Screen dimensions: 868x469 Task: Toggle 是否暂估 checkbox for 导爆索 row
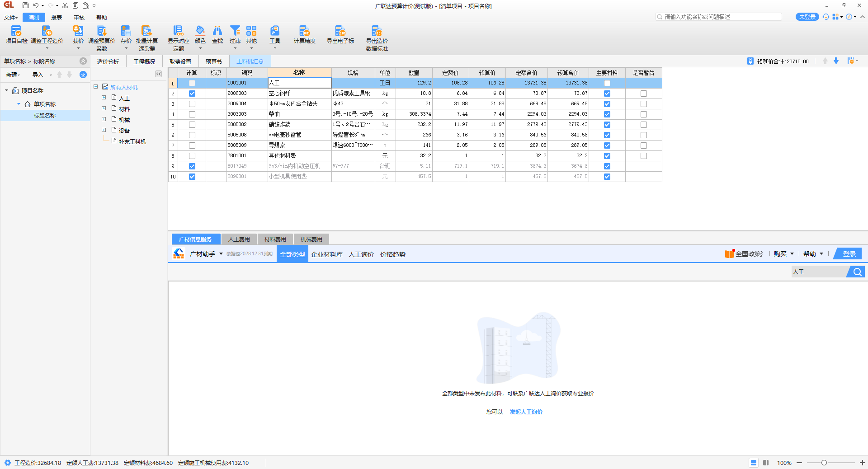(x=644, y=145)
